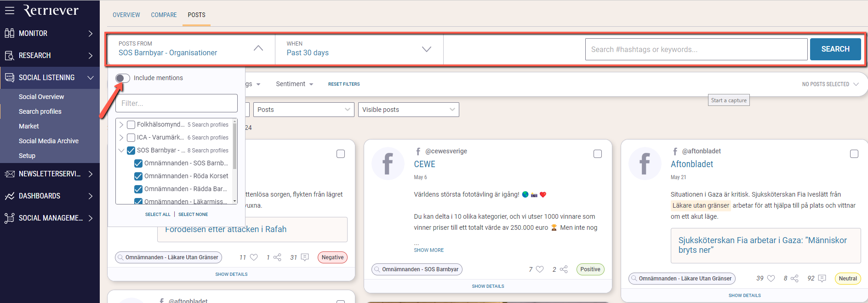Expand the ICA - Varumärk... tree group
Screen dimensions: 868x303
coord(121,137)
